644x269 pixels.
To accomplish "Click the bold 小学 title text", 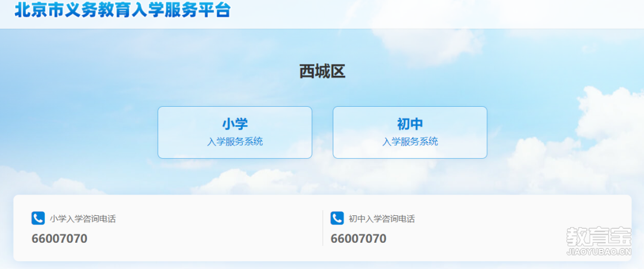I will (x=235, y=123).
